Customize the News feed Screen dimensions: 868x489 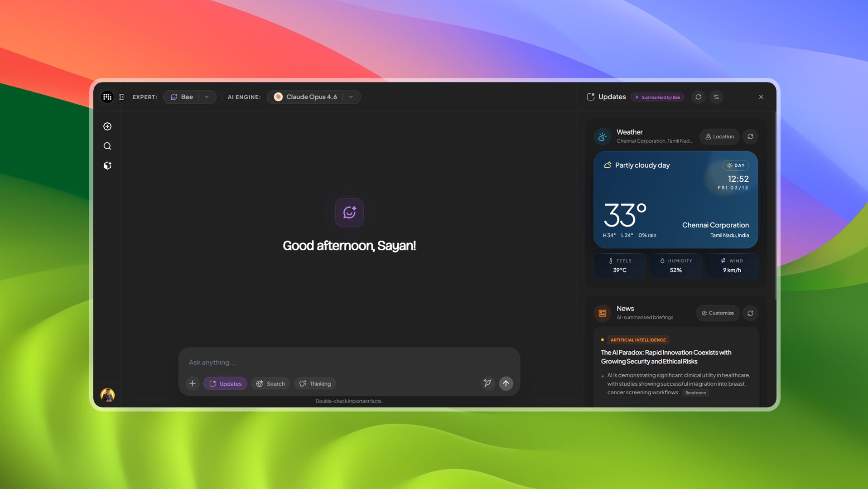point(718,313)
